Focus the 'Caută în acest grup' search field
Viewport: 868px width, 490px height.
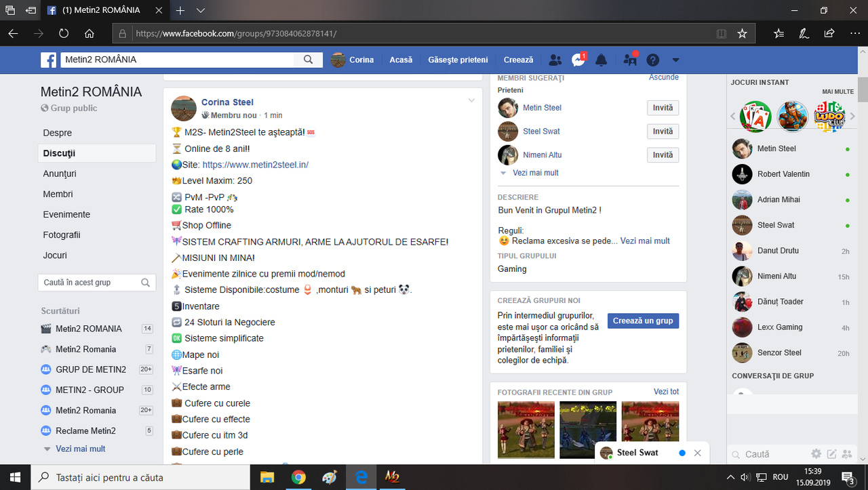click(x=96, y=283)
